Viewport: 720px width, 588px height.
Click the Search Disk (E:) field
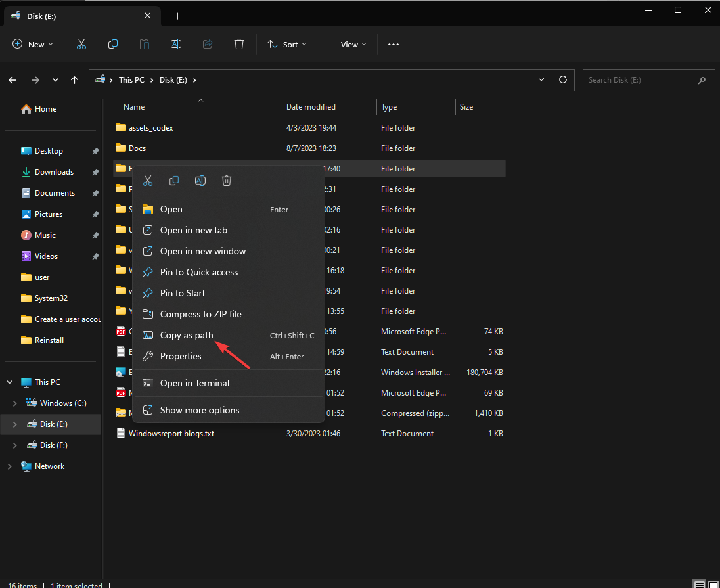tap(649, 80)
